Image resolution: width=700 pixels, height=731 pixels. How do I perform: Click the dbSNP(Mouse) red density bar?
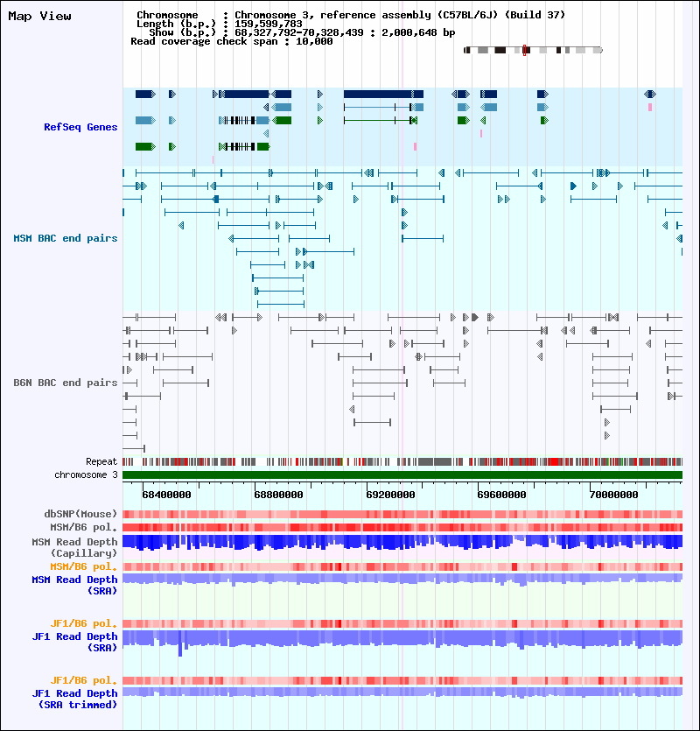point(402,514)
